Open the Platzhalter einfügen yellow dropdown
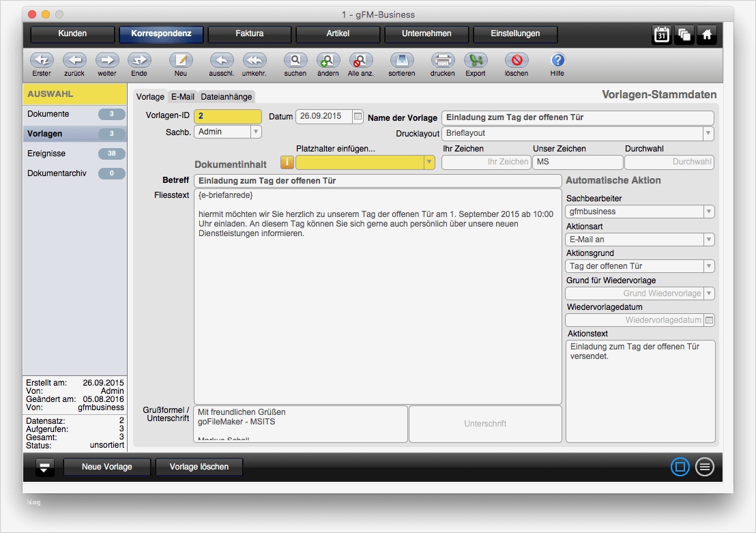Screen dimensions: 756x533 429,162
